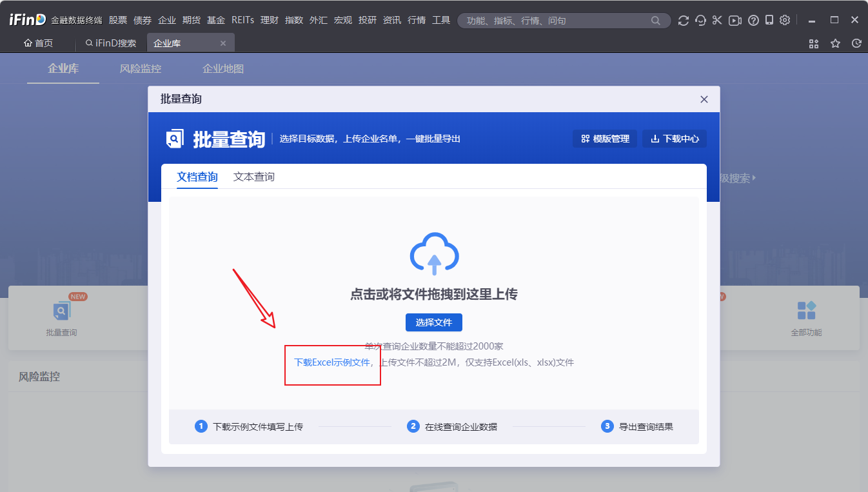The height and width of the screenshot is (492, 868).
Task: Switch to 文本查询 tab
Action: (253, 177)
